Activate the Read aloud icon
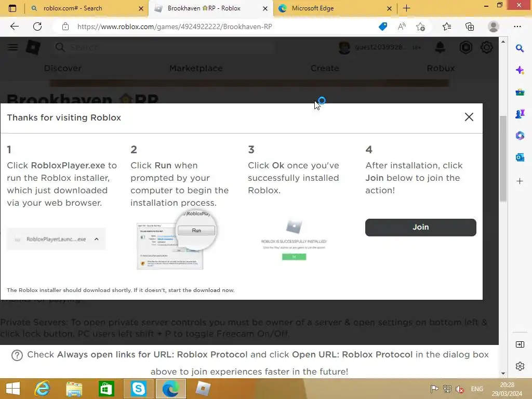This screenshot has height=399, width=532. click(402, 26)
